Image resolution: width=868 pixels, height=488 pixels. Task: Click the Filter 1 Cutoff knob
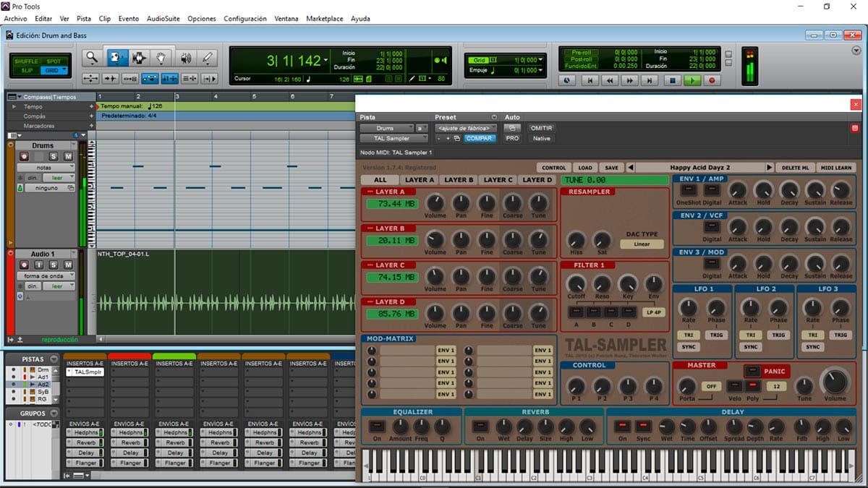(x=576, y=284)
